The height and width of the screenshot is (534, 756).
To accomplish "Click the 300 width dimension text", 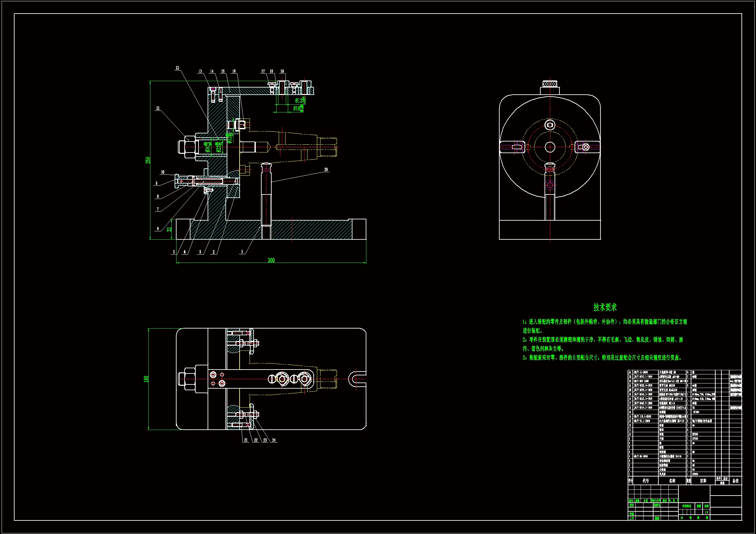I will tap(271, 260).
